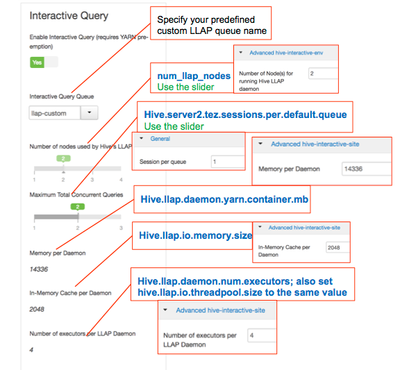Collapse Advanced hive-interactive-site above Number of executors

(x=165, y=310)
